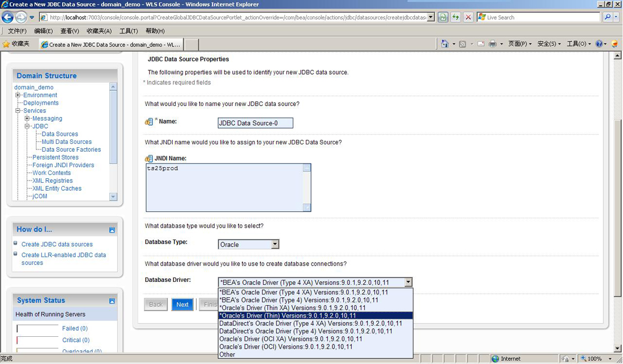Select the Create a New JDBC Data Source tab
This screenshot has height=364, width=623.
coord(111,45)
